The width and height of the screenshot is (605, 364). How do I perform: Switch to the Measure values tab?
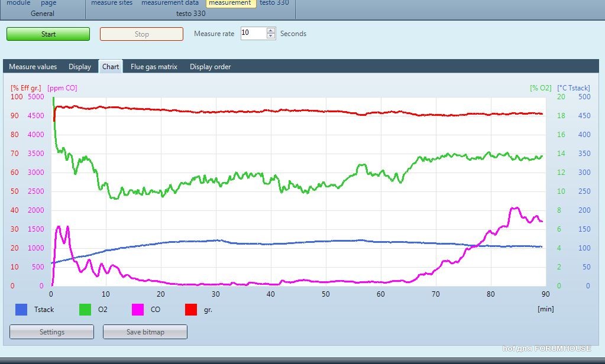33,67
